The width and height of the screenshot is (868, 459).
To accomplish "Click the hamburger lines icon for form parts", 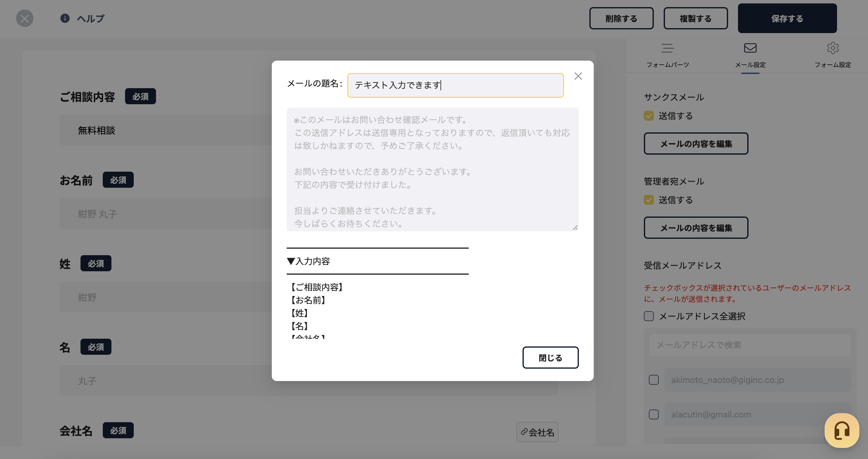I will pos(667,48).
